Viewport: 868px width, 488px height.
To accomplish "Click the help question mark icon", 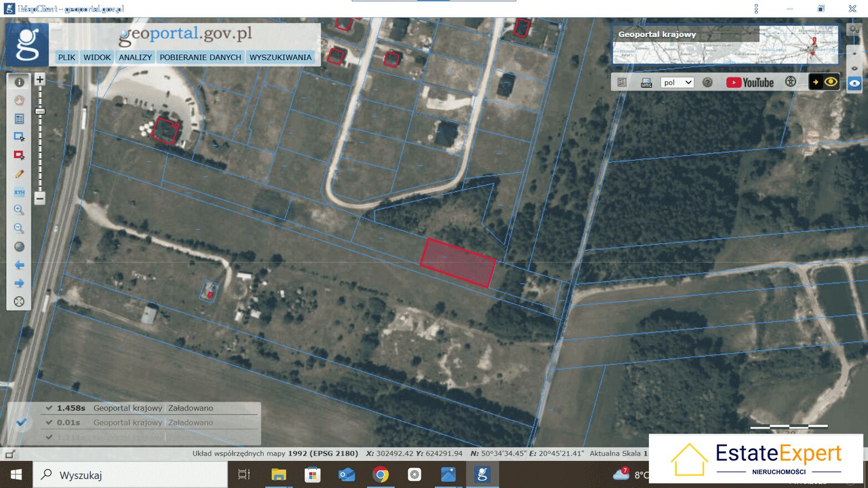I will pos(707,83).
